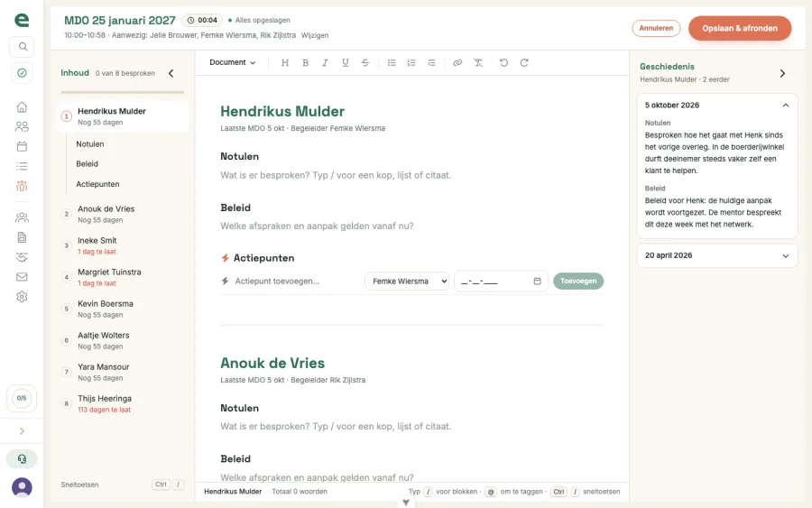Screen dimensions: 812x508
Task: Insert a link with the chain icon
Action: 457,62
